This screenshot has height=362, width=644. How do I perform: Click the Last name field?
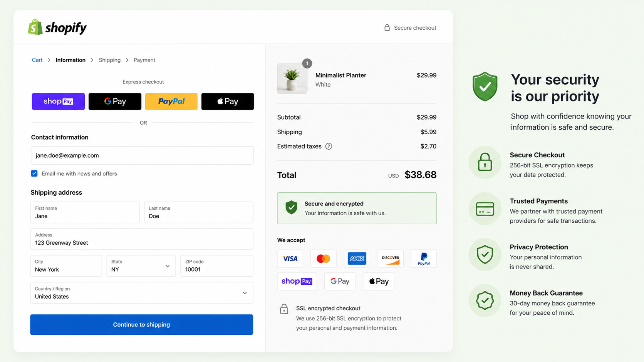(x=199, y=212)
